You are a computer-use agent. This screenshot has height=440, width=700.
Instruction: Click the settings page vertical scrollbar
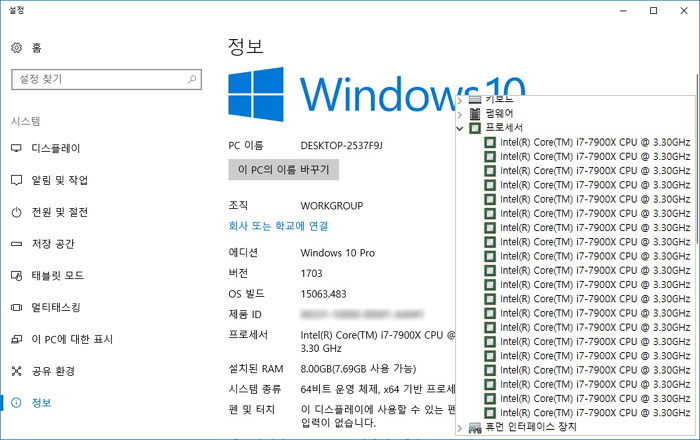point(697,161)
